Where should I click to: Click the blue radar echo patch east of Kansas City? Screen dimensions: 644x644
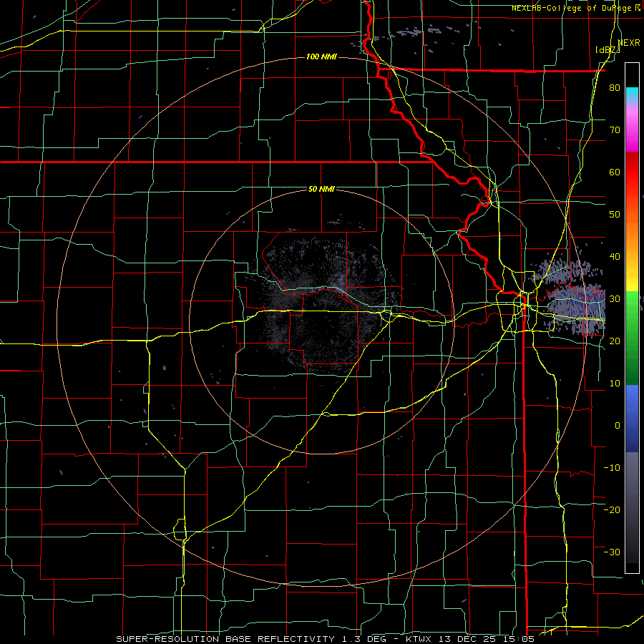tap(575, 308)
